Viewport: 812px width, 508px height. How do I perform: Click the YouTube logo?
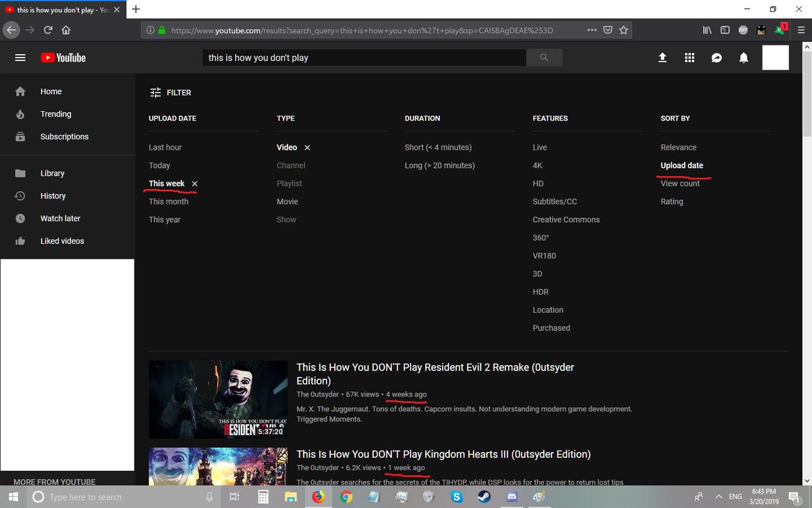click(63, 58)
